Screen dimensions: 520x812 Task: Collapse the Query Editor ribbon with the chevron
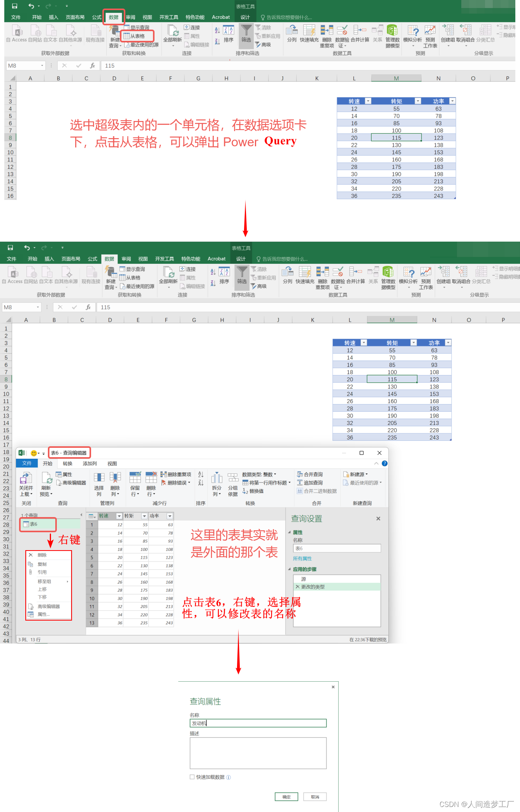pyautogui.click(x=376, y=463)
